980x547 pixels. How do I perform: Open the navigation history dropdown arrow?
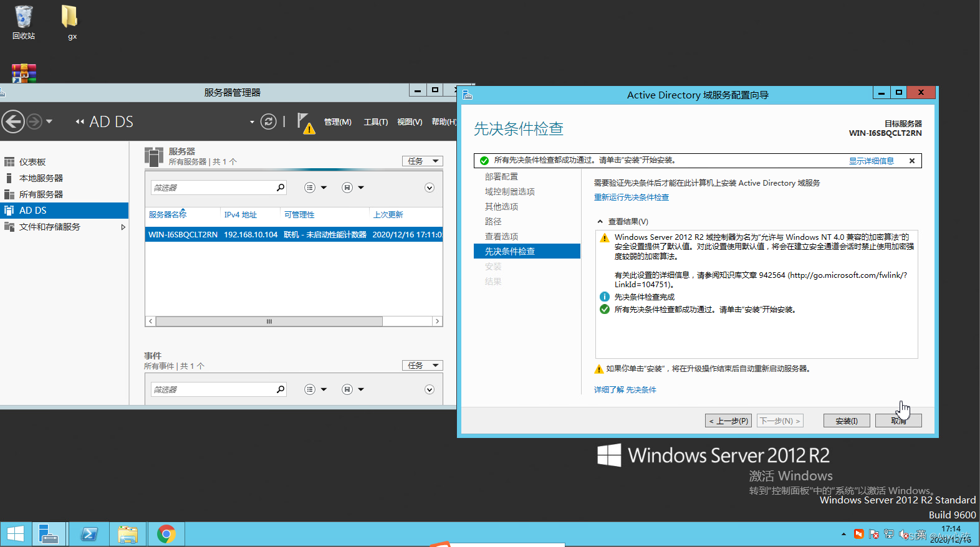[49, 121]
